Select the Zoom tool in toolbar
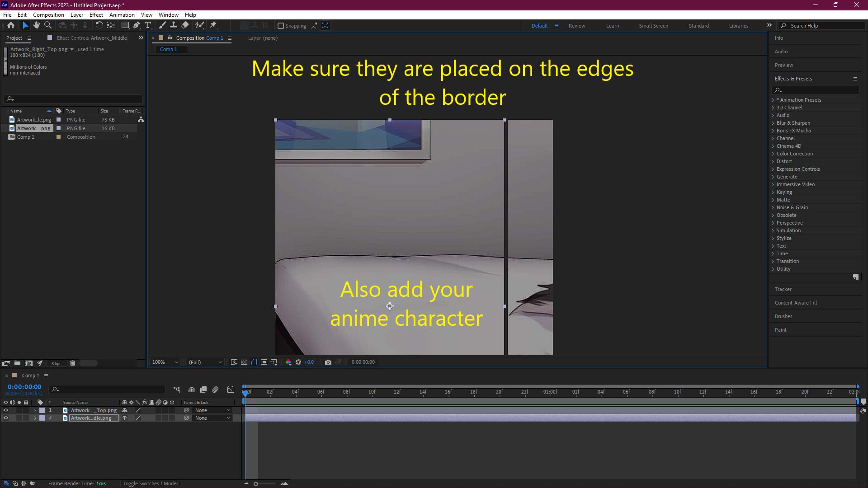This screenshot has width=868, height=488. [48, 25]
